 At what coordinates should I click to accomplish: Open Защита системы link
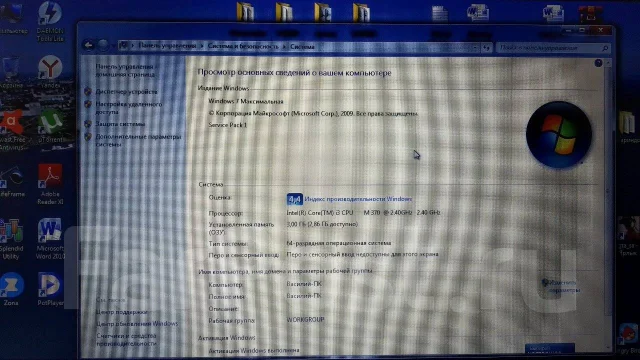pyautogui.click(x=120, y=124)
